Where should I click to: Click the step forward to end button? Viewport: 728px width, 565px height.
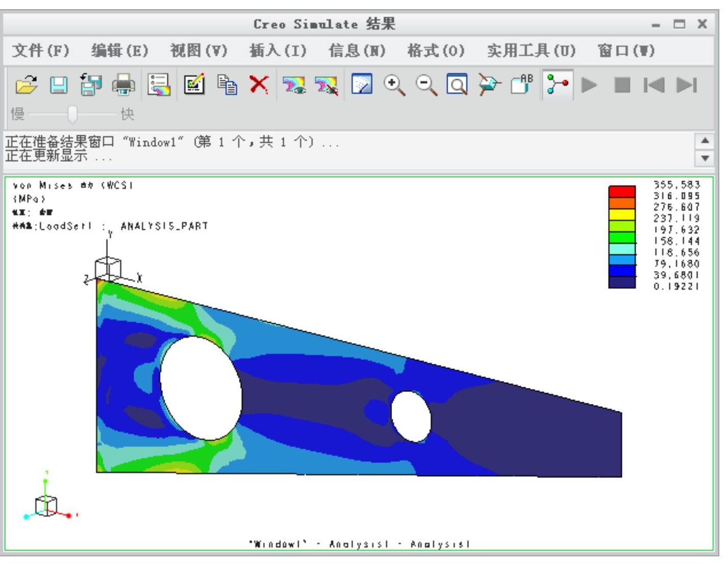pos(686,85)
